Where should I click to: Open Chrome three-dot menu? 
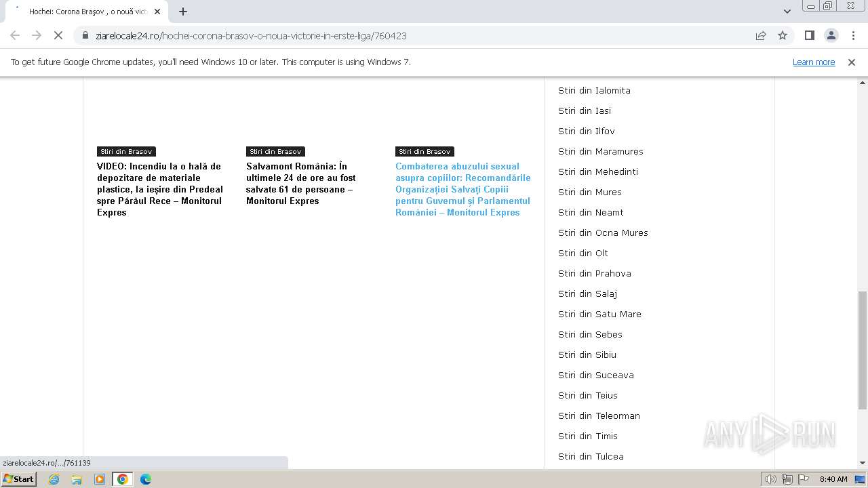(853, 35)
